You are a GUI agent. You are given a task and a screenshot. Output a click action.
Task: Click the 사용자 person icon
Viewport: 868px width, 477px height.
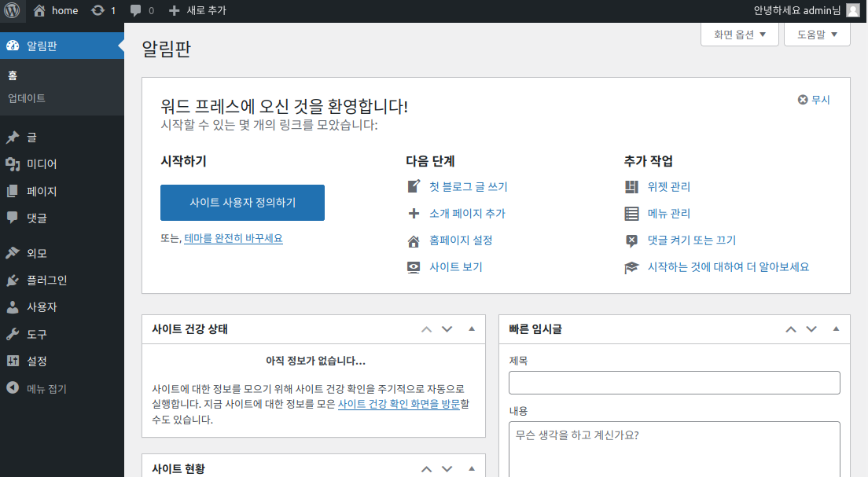click(x=12, y=307)
